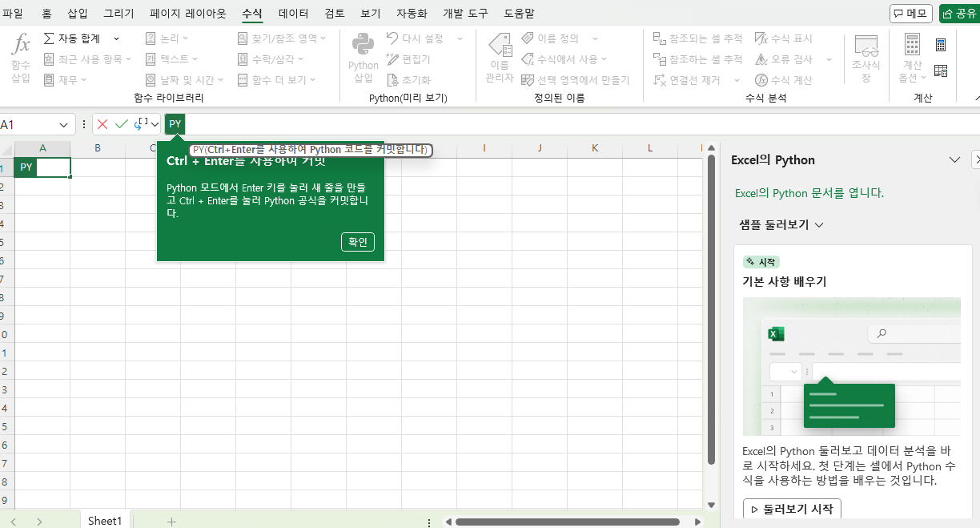Open 수학/삼각 math functions
Viewport: 980px width, 528px height.
271,59
